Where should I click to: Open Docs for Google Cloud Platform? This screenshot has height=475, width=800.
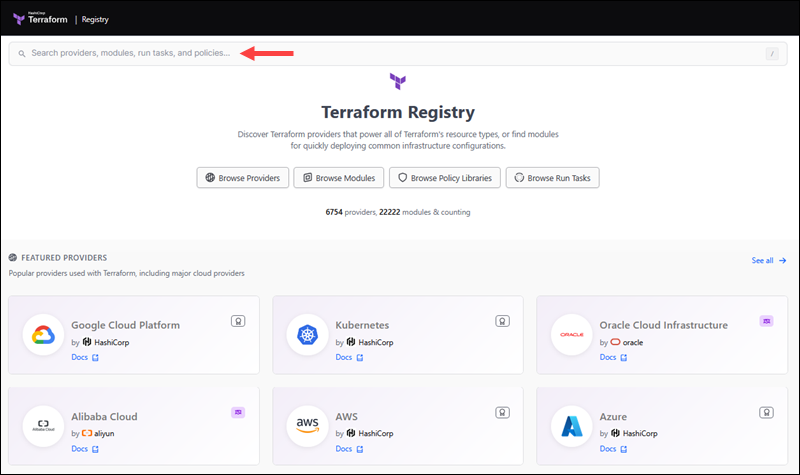click(85, 357)
